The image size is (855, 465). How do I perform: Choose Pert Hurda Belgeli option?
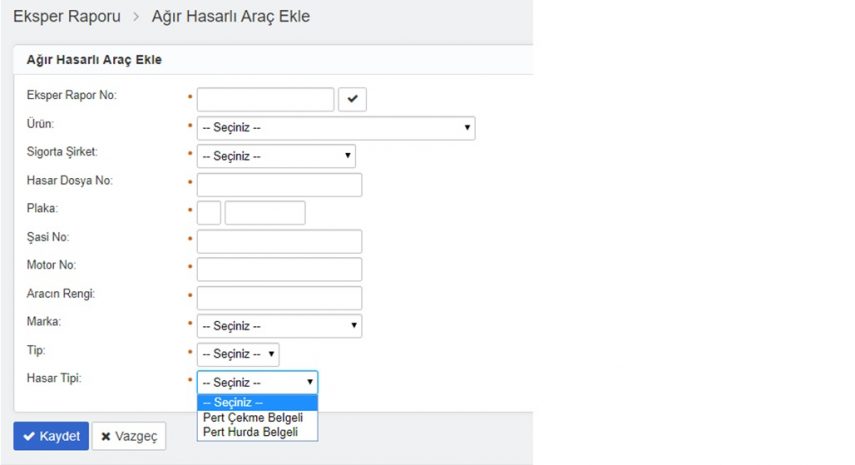click(250, 432)
